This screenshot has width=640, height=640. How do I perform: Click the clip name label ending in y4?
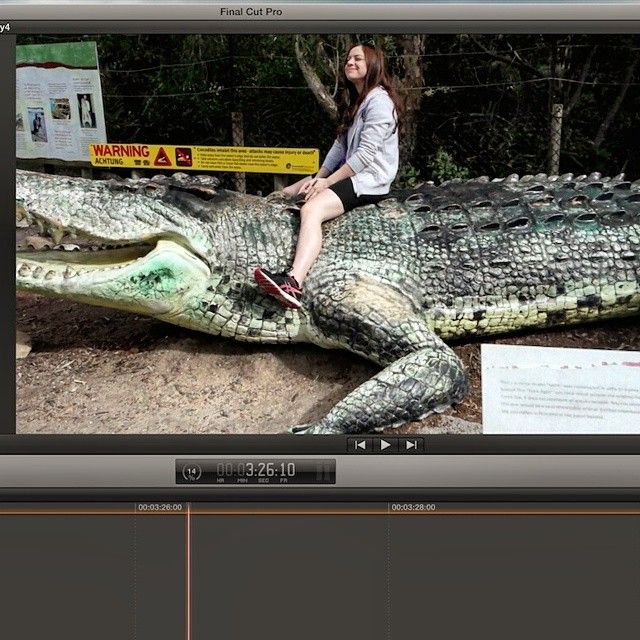(x=6, y=27)
